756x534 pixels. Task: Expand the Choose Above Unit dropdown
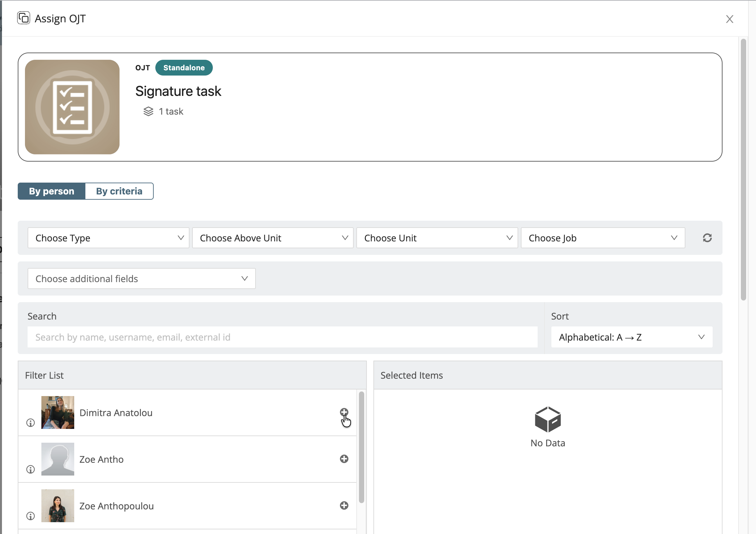273,238
